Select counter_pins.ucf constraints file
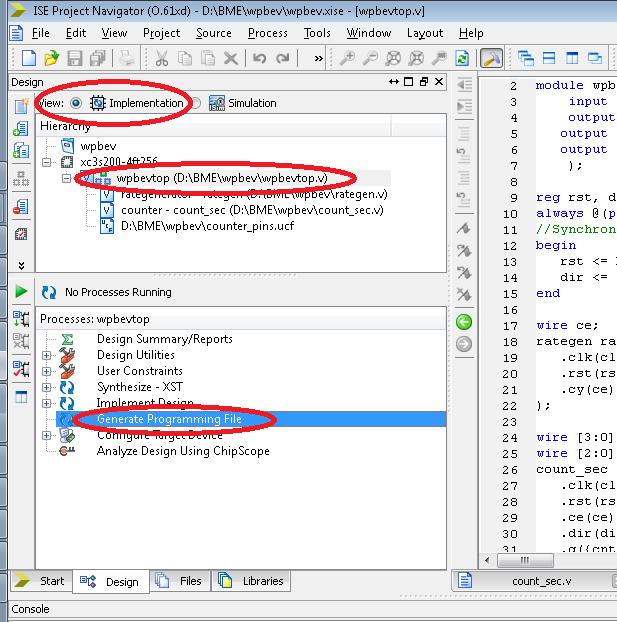 208,226
